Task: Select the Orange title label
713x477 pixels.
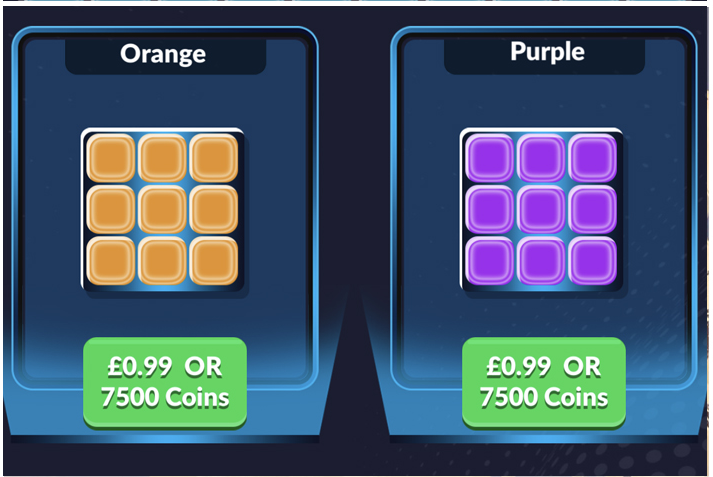Action: (x=163, y=53)
